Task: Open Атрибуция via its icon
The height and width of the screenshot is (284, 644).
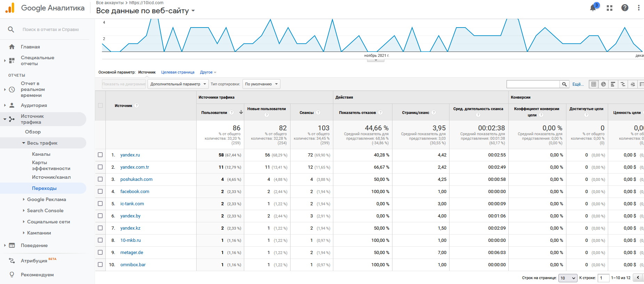Action: coord(12,261)
